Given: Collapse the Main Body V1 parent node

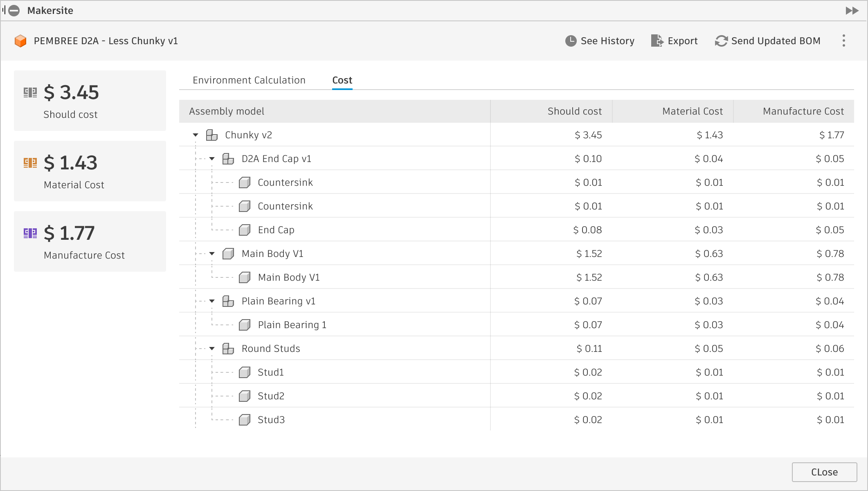Looking at the screenshot, I should 212,254.
